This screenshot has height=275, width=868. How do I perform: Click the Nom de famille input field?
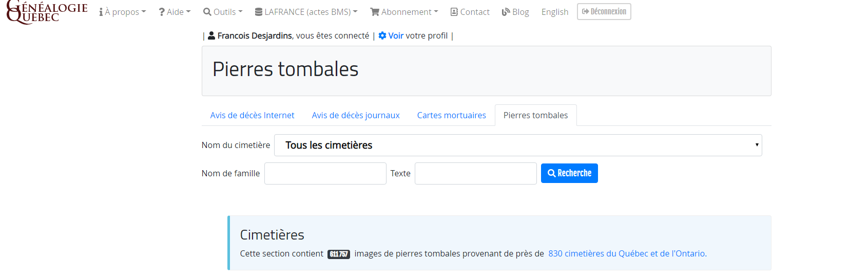pyautogui.click(x=325, y=173)
